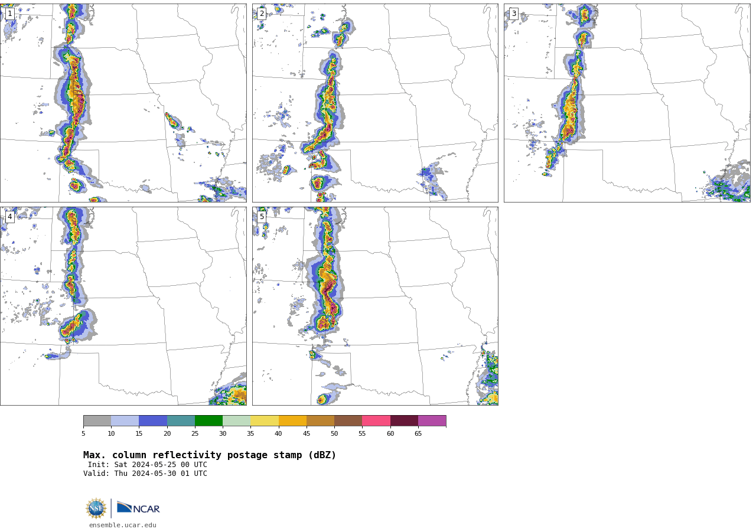Click the dark green 25-30 dBZ swatch
Viewport: 756px width, 532px height.
tap(208, 421)
